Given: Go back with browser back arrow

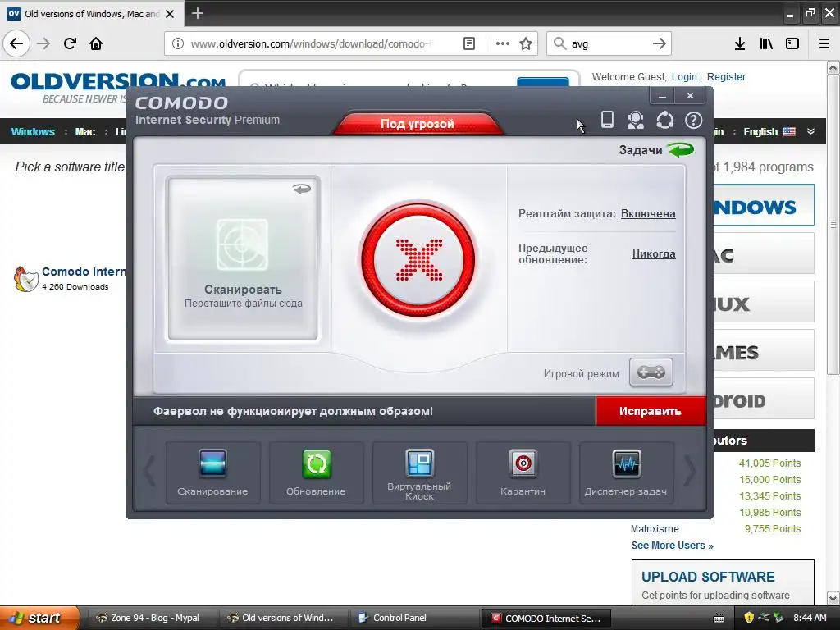Looking at the screenshot, I should tap(16, 43).
